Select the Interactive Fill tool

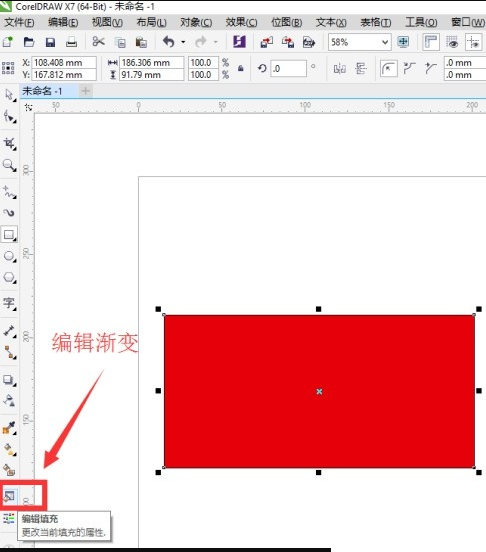coord(9,449)
